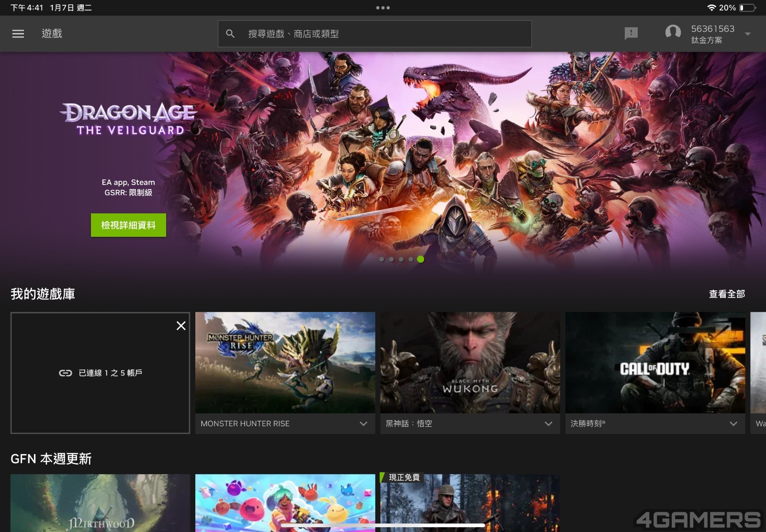Tap the battery status icon
Screen dimensions: 766x532
[x=747, y=8]
